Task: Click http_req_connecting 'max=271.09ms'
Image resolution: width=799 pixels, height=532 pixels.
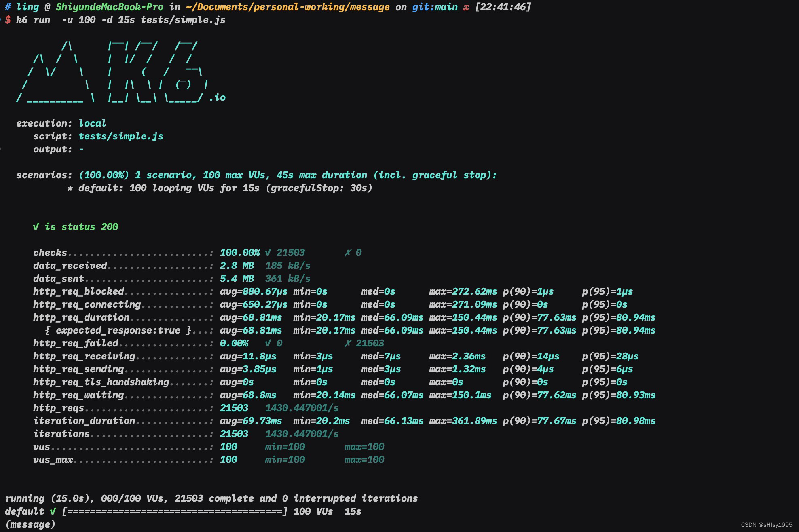Action: [463, 304]
